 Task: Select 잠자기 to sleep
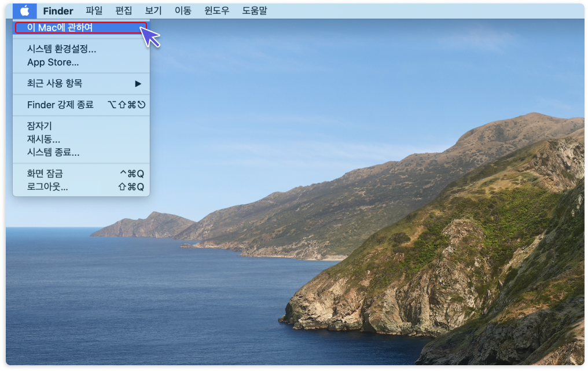[81, 126]
